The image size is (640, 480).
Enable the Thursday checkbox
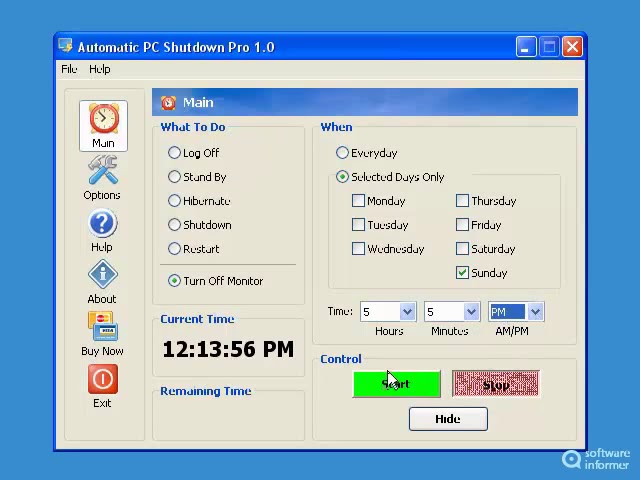click(462, 200)
